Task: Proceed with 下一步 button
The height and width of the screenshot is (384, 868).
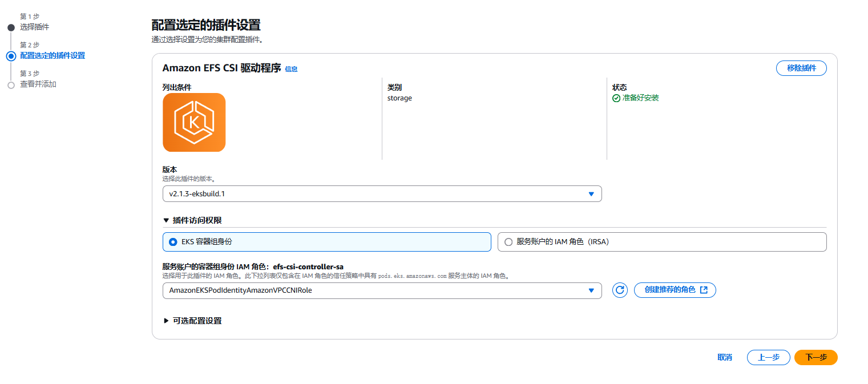Action: tap(816, 357)
